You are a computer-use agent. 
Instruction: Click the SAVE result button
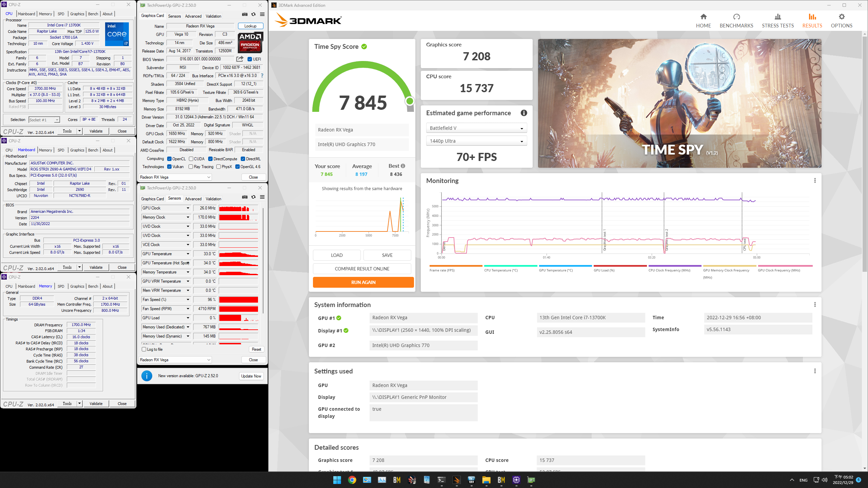(x=387, y=255)
